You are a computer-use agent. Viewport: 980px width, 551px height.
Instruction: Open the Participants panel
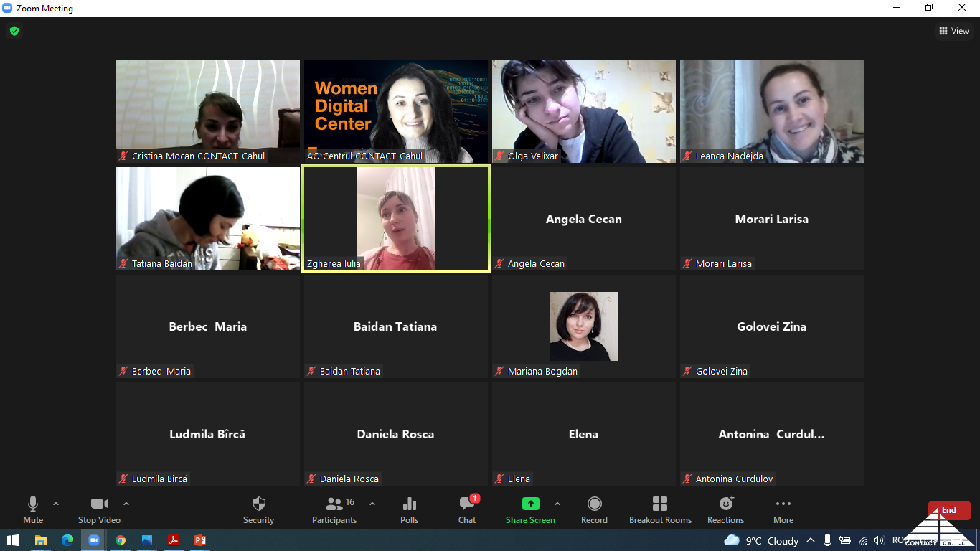coord(334,510)
